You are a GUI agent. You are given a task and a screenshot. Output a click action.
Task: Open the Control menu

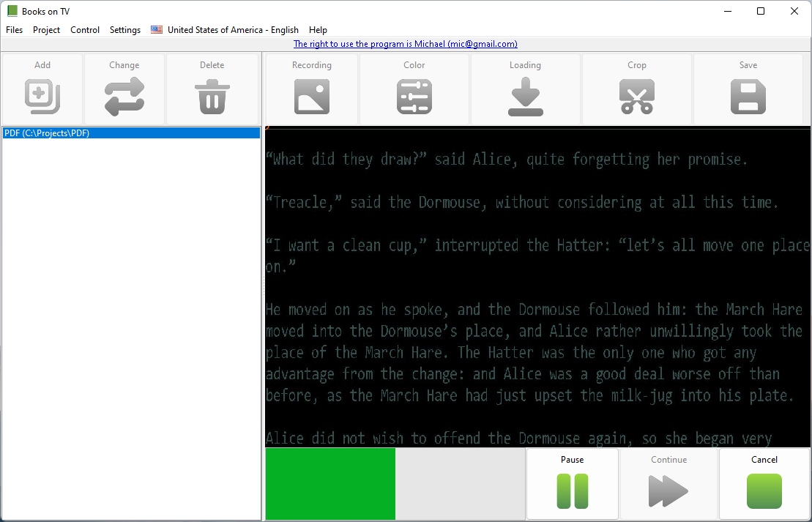[85, 30]
